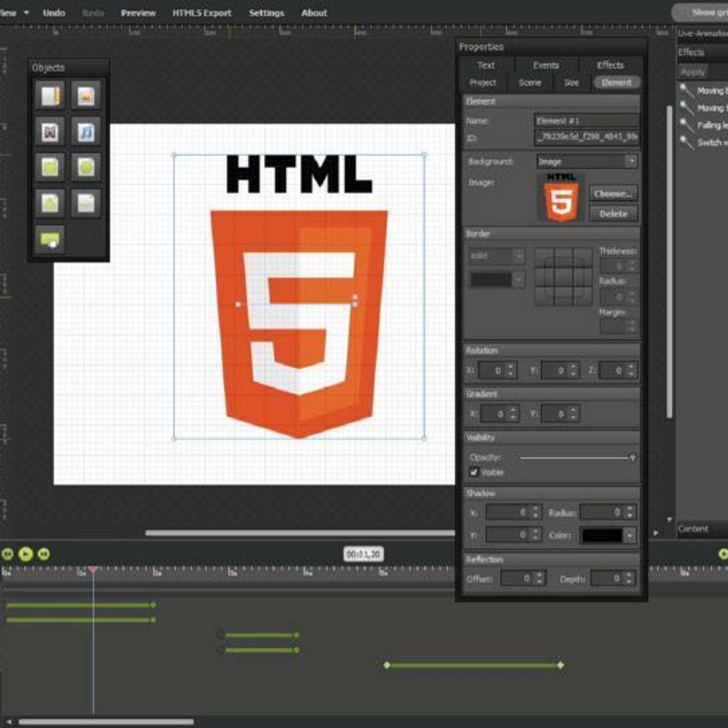Screen dimensions: 728x728
Task: Click the Apply button in Effects panel
Action: coord(693,71)
